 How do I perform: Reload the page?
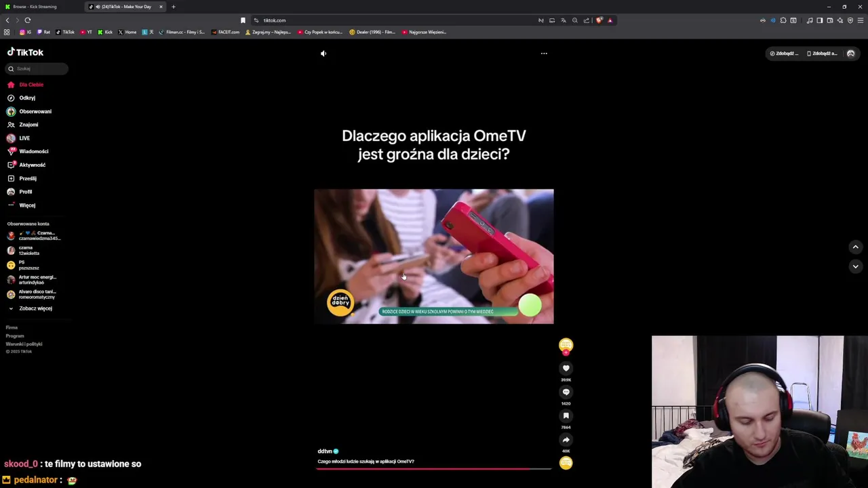[x=28, y=20]
